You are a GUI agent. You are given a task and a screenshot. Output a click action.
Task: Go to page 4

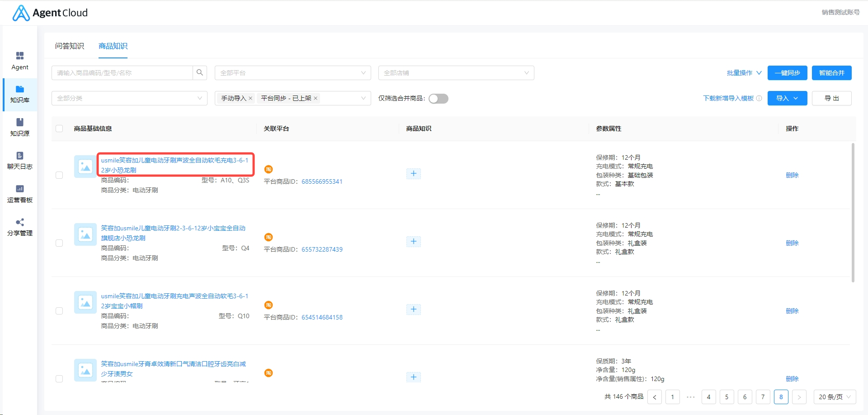(708, 397)
